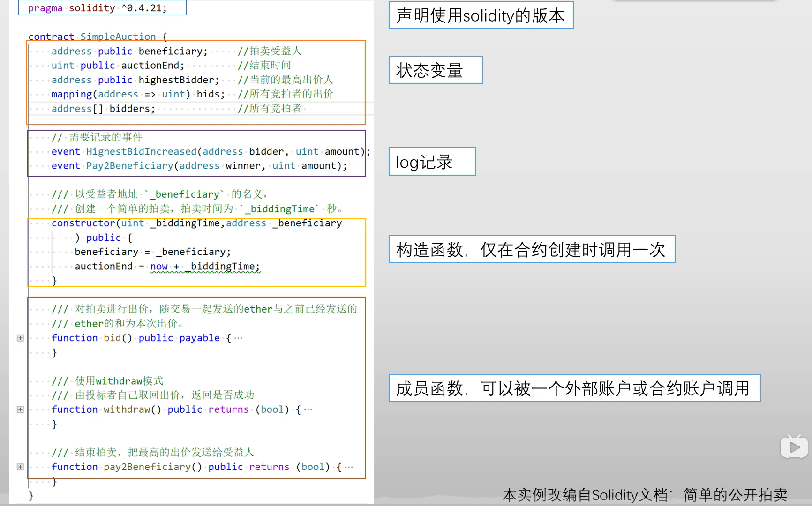Click the label '声明使用solidity的版本'
Image resolution: width=812 pixels, height=506 pixels.
tap(481, 15)
